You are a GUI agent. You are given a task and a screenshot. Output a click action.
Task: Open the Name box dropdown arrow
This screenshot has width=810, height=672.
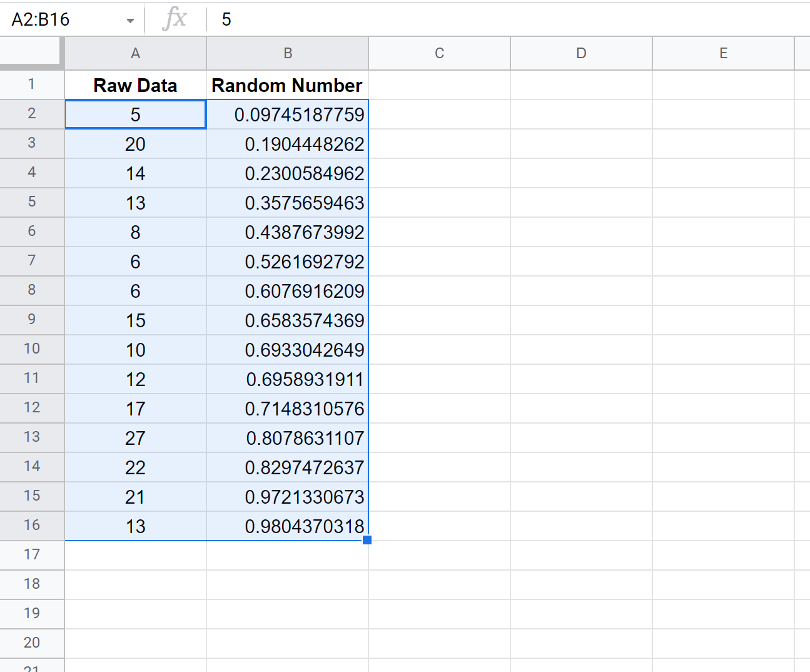pos(130,21)
